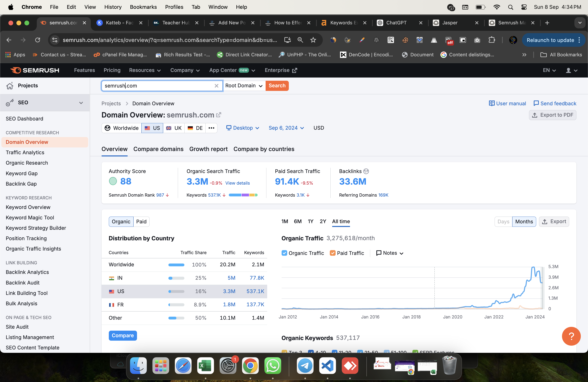Open WhatsApp from the dock
This screenshot has height=382, width=588.
pyautogui.click(x=273, y=366)
